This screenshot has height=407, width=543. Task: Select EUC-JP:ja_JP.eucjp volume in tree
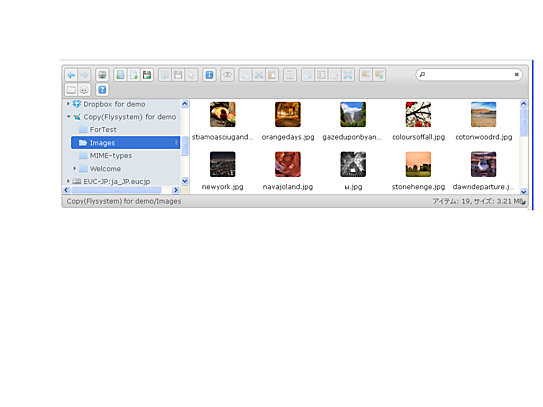[117, 182]
